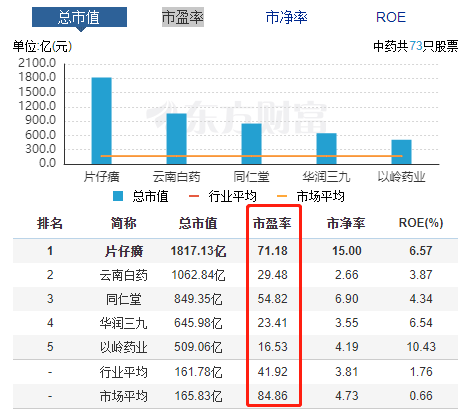
Task: Click the 华润三九 bar in chart
Action: tap(327, 149)
